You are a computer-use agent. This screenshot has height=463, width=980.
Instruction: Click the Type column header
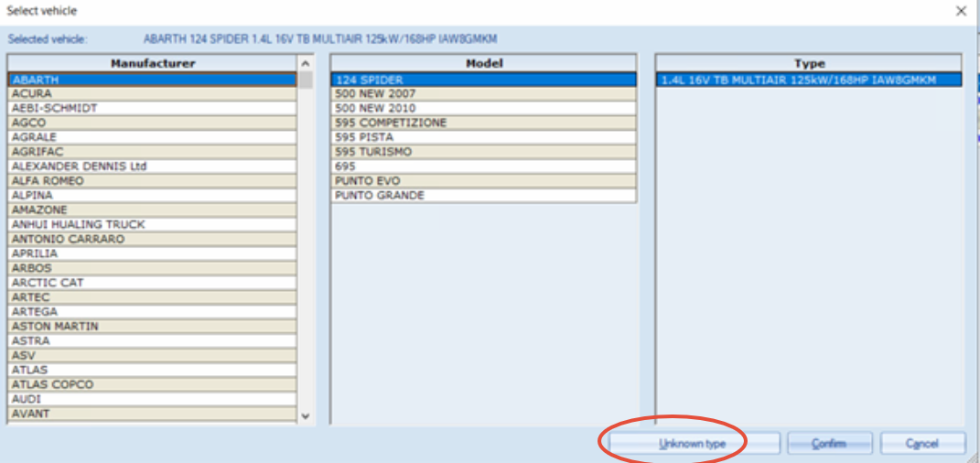coord(810,63)
